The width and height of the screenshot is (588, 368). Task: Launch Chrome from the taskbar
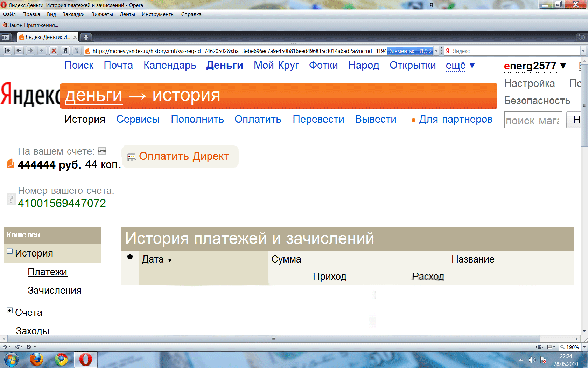[61, 360]
